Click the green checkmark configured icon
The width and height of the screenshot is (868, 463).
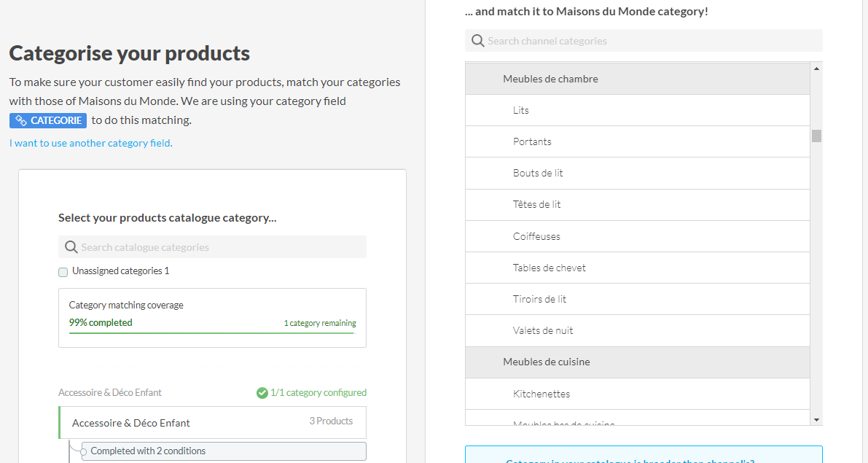262,393
